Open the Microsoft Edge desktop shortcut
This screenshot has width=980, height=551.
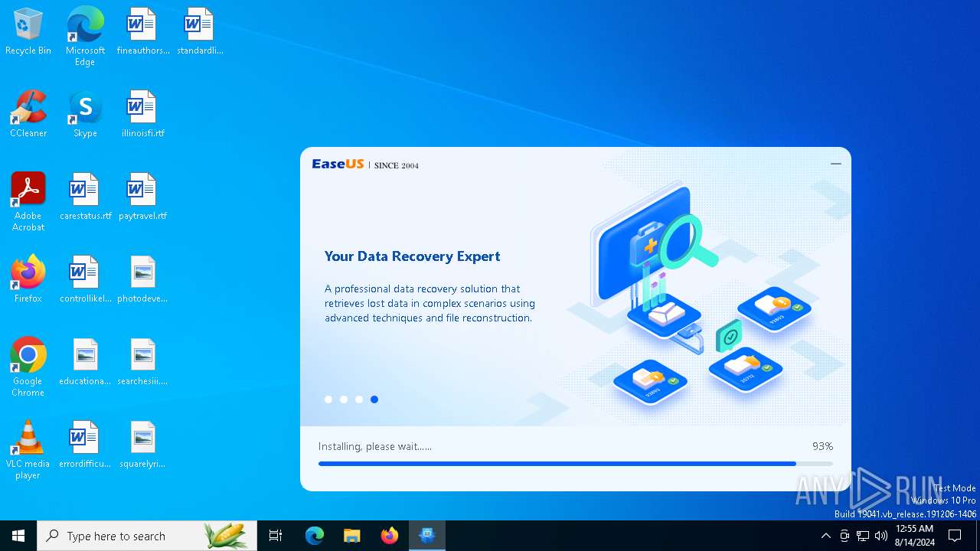(x=85, y=37)
